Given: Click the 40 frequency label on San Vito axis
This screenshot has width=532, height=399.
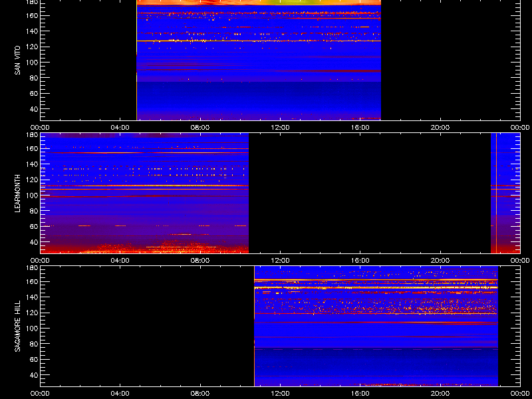Looking at the screenshot, I should click(35, 109).
